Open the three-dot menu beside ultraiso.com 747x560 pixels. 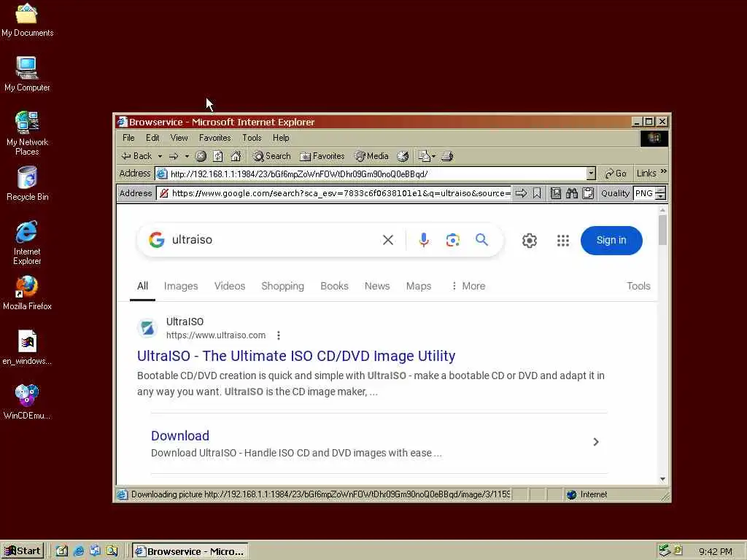click(x=278, y=335)
